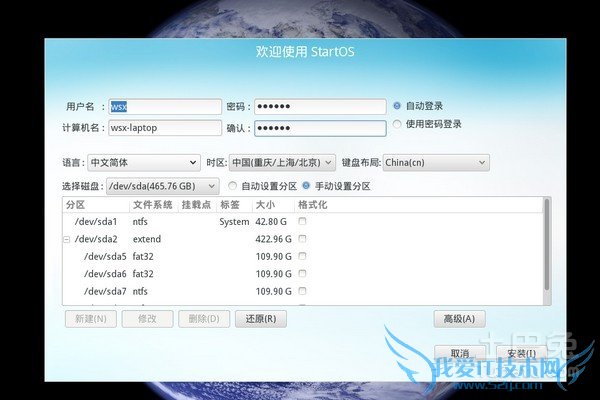The height and width of the screenshot is (400, 600).
Task: Click the 分区 column header
Action: (96, 205)
